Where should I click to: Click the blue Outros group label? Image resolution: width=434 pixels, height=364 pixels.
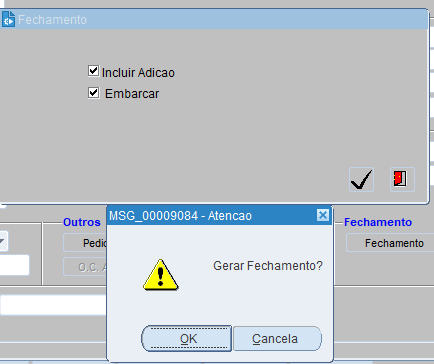click(82, 222)
